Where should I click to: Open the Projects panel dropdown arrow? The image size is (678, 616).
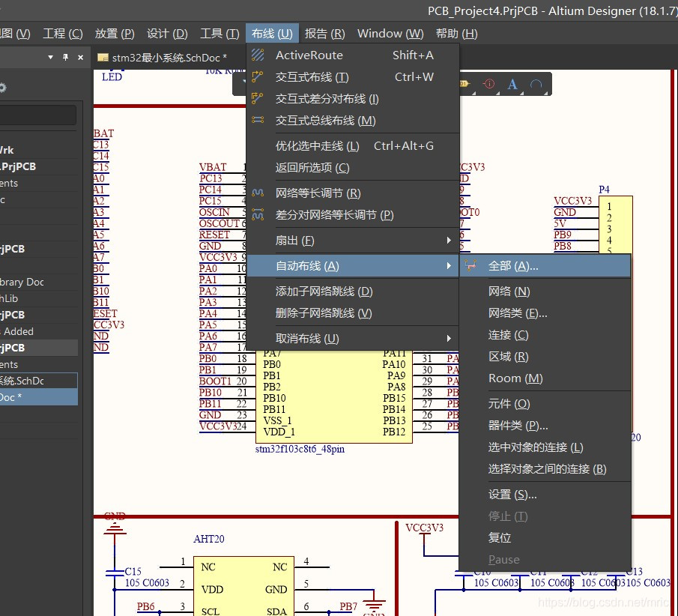51,57
